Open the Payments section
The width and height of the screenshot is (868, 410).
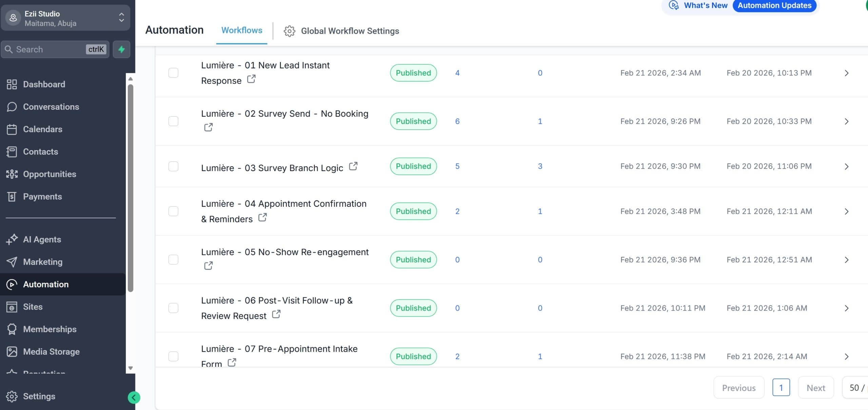coord(42,197)
